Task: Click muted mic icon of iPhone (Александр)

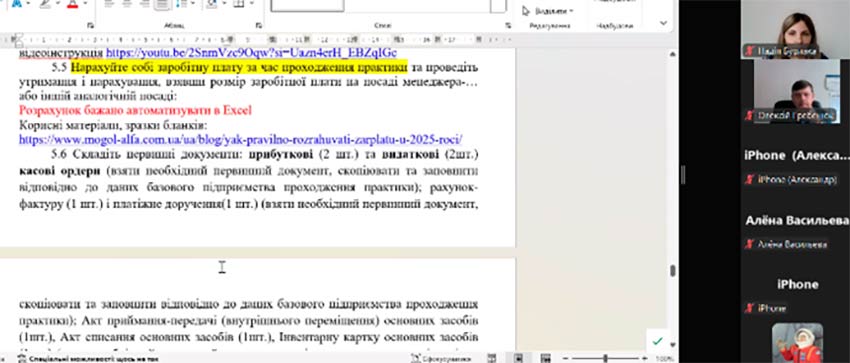Action: pyautogui.click(x=749, y=179)
